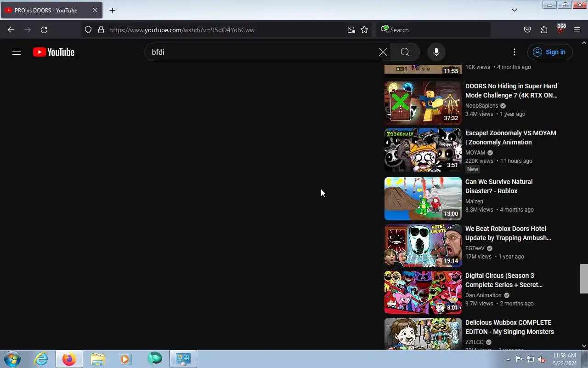Open the green round taskbar app
588x368 pixels.
(155, 359)
